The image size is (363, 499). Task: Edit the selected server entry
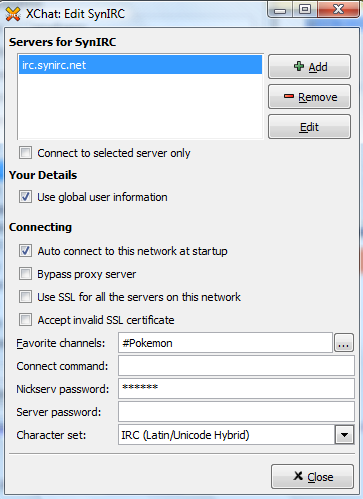(309, 127)
